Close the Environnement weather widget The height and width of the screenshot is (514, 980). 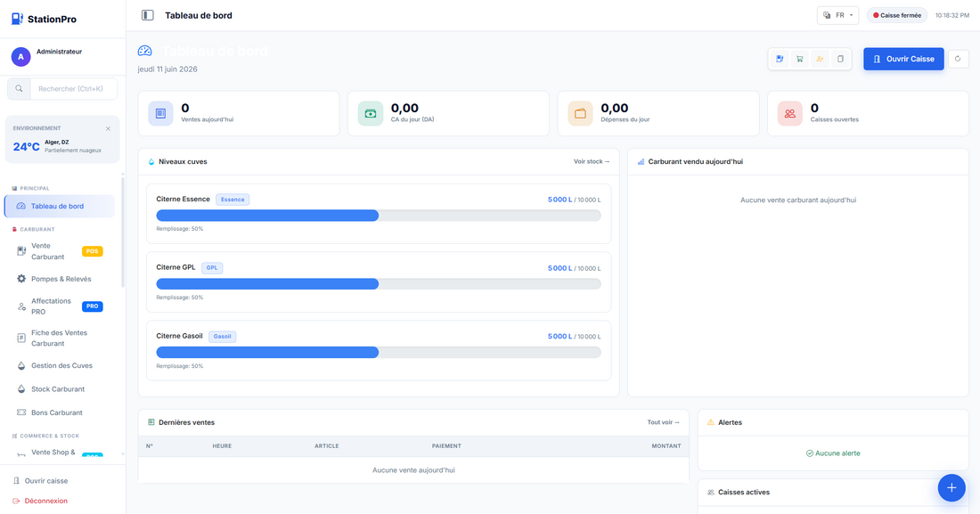tap(108, 129)
